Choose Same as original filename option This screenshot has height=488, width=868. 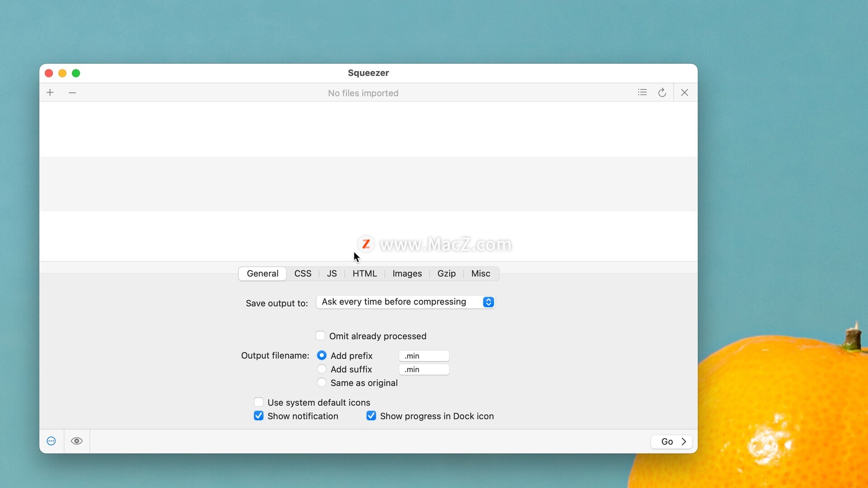tap(322, 383)
